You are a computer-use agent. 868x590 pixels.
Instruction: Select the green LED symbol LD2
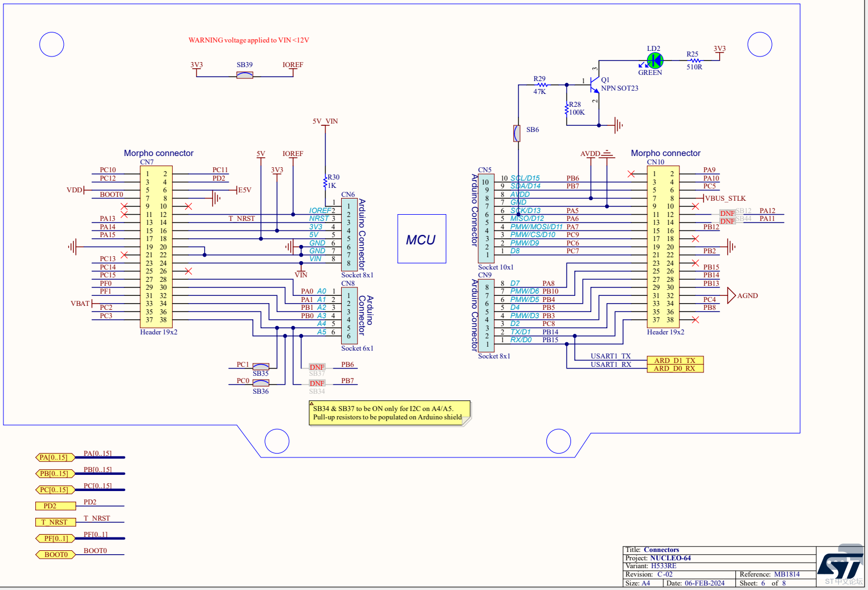tap(654, 60)
